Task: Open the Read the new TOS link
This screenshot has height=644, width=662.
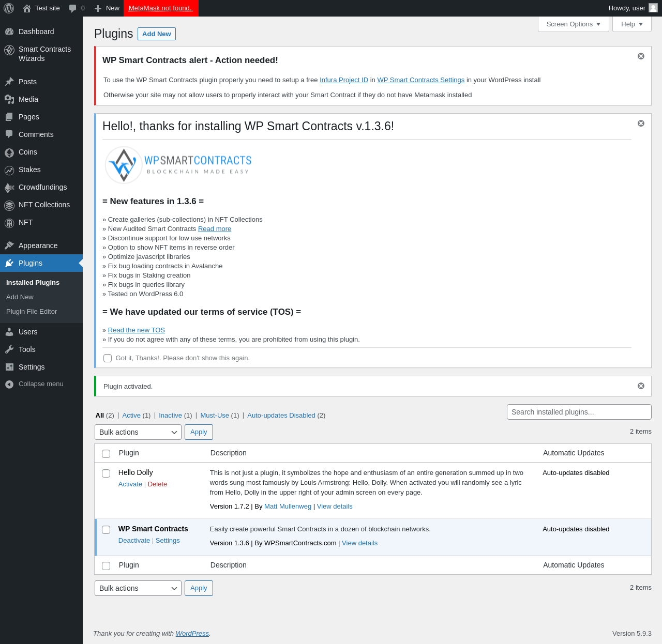Action: click(x=137, y=330)
